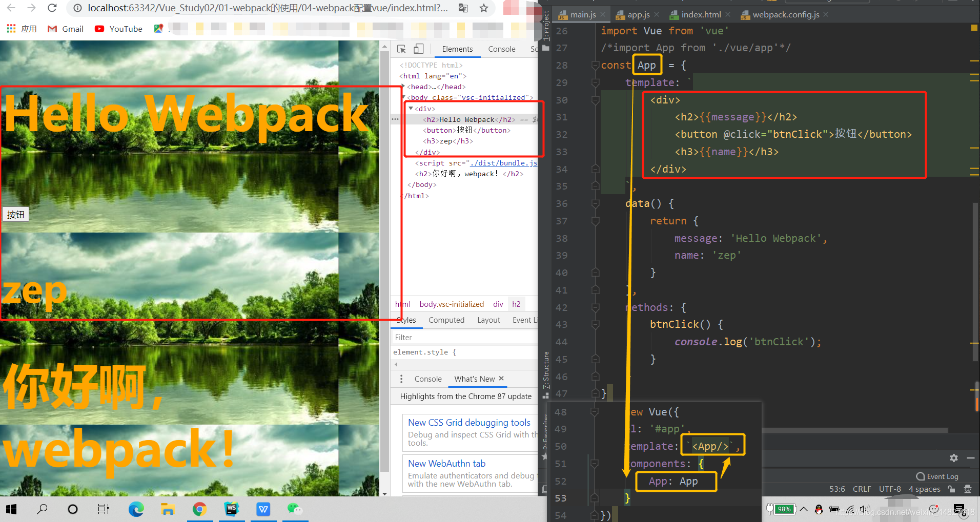Select the h3 zep DOM node
The image size is (980, 522).
coord(448,141)
